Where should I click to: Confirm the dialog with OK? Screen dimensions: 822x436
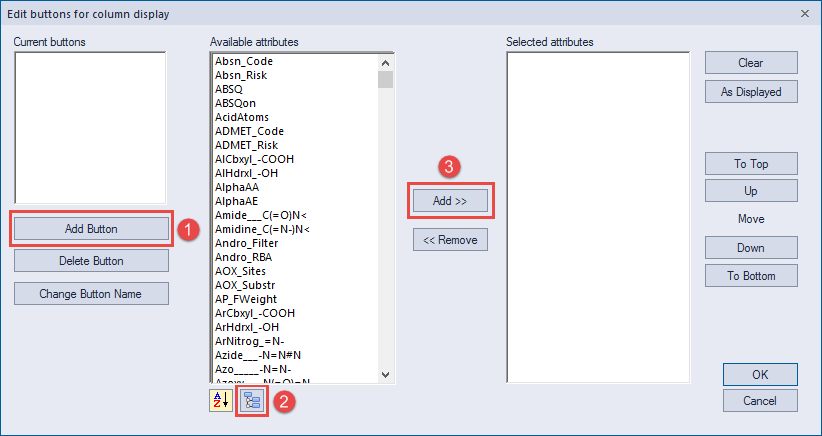[760, 375]
